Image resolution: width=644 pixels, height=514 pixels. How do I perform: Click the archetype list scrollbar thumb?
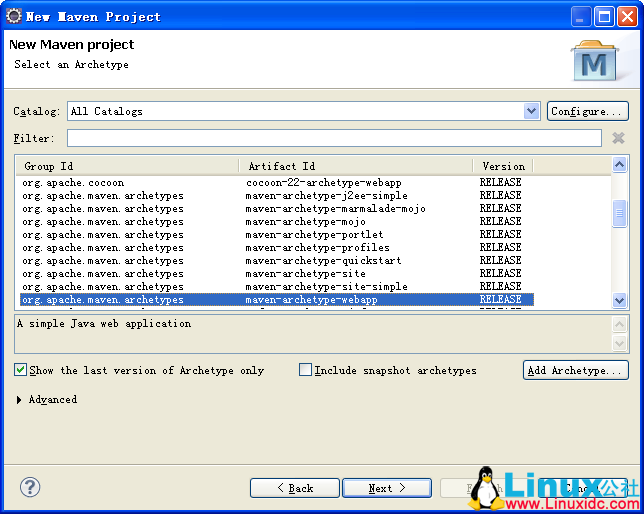pyautogui.click(x=619, y=213)
